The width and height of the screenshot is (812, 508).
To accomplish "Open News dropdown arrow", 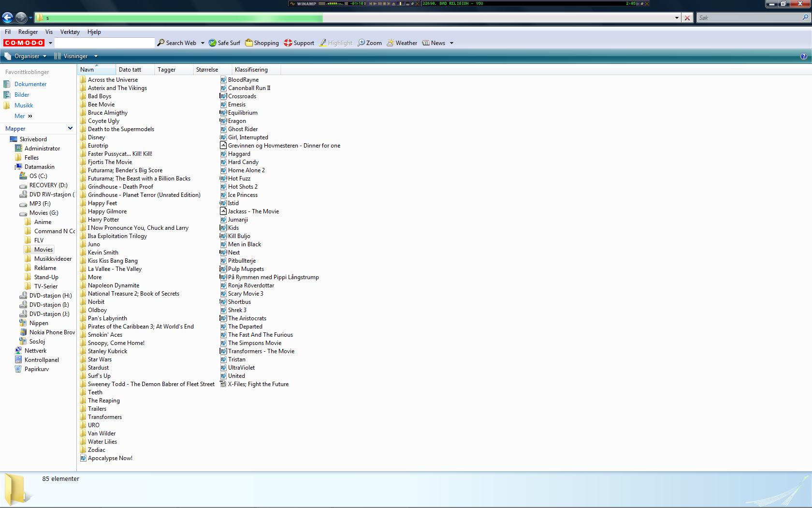I will 451,43.
